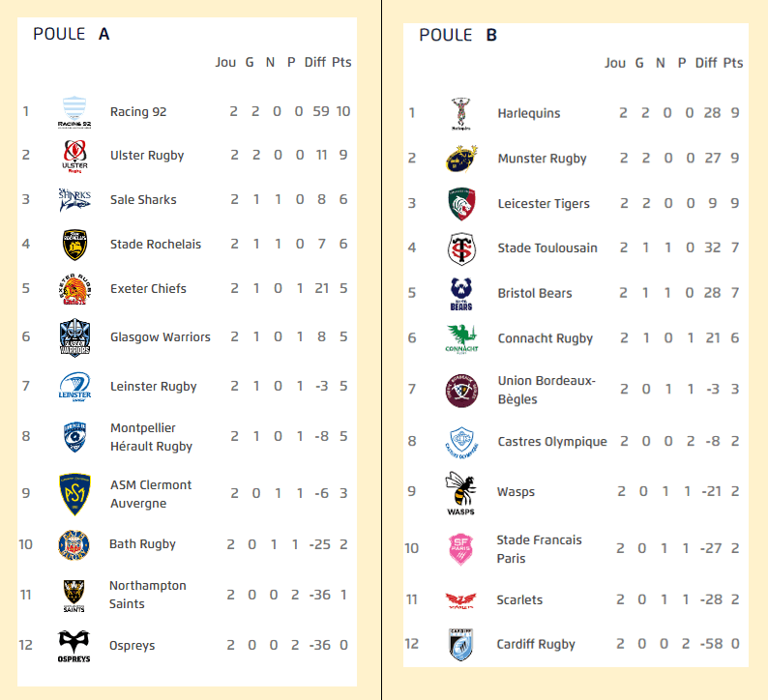The height and width of the screenshot is (700, 768).
Task: Open the Bristol Bears team name
Action: (x=535, y=293)
